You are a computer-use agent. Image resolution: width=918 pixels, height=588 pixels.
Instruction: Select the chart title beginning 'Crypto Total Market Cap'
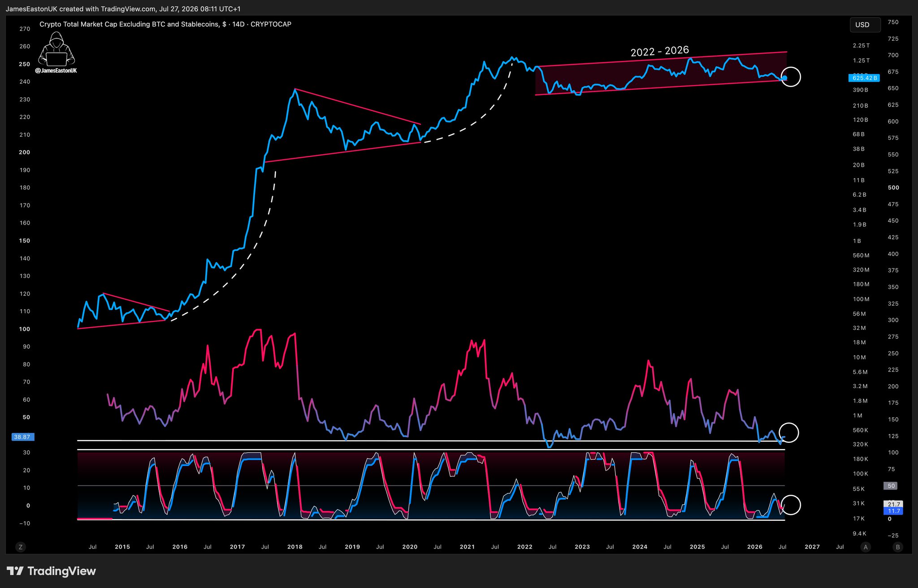[x=165, y=24]
